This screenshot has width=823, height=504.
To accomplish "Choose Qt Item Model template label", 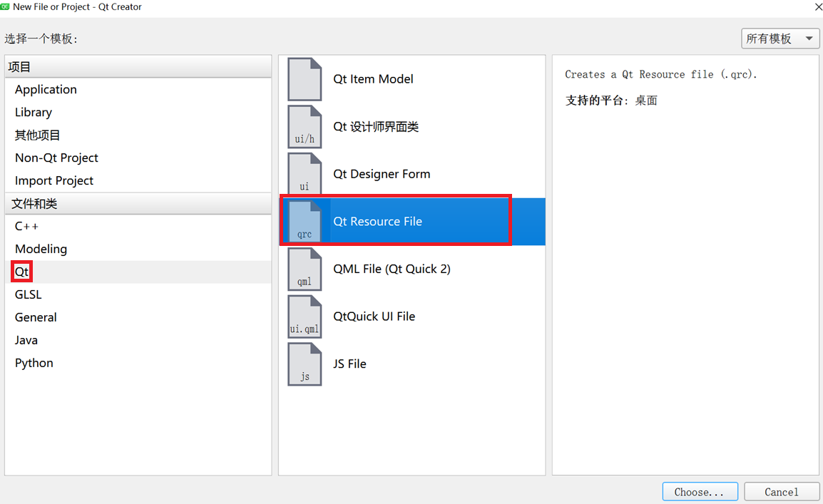I will (373, 79).
